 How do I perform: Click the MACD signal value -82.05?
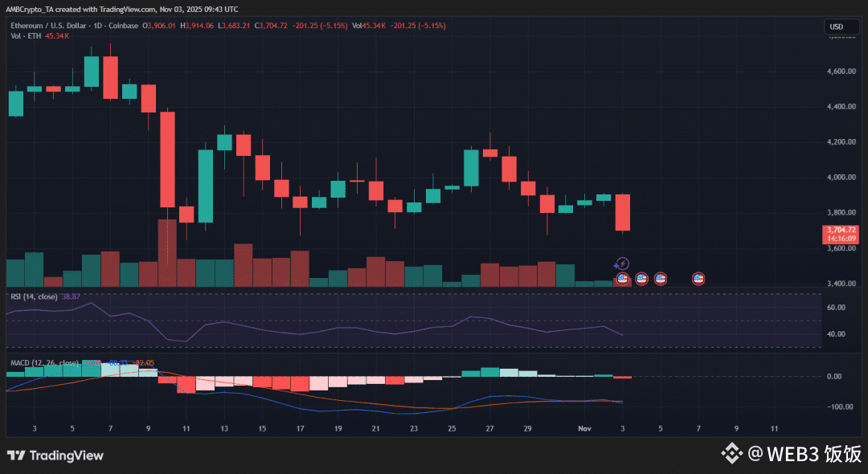[145, 363]
